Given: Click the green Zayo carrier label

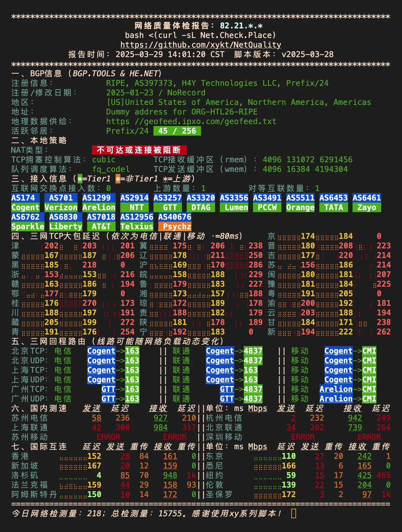Looking at the screenshot, I should click(x=367, y=207).
